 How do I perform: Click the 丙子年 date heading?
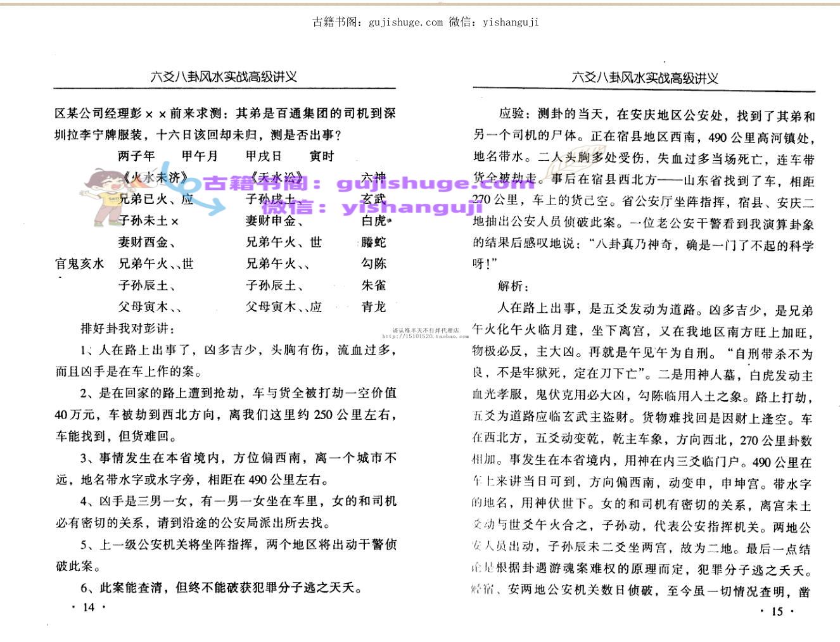click(x=136, y=156)
